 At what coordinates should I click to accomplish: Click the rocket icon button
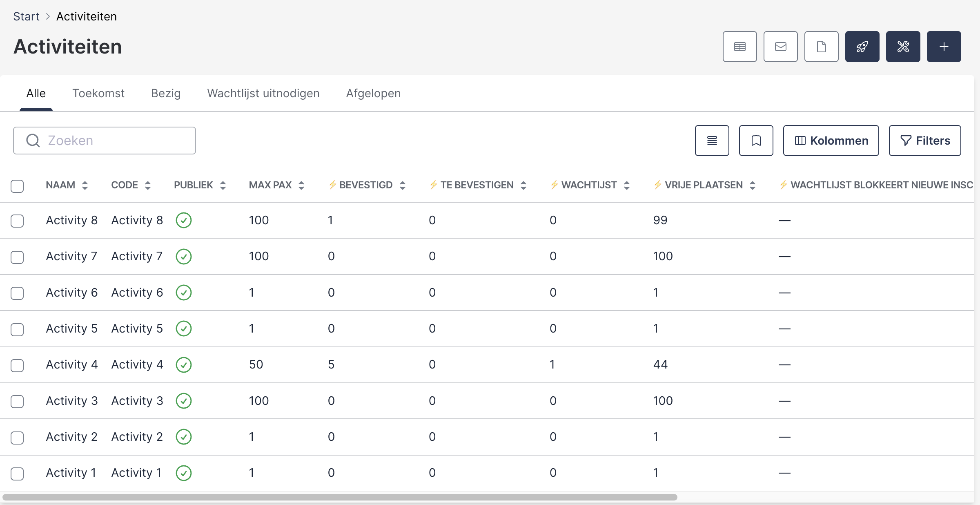[862, 47]
